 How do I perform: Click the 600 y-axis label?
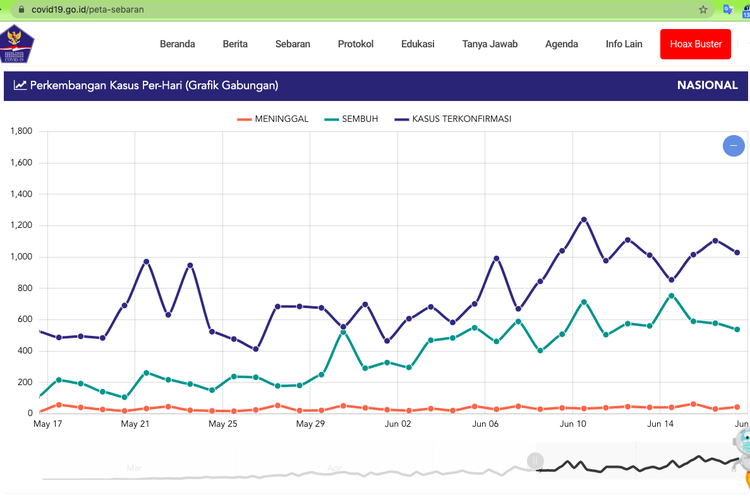pyautogui.click(x=25, y=319)
